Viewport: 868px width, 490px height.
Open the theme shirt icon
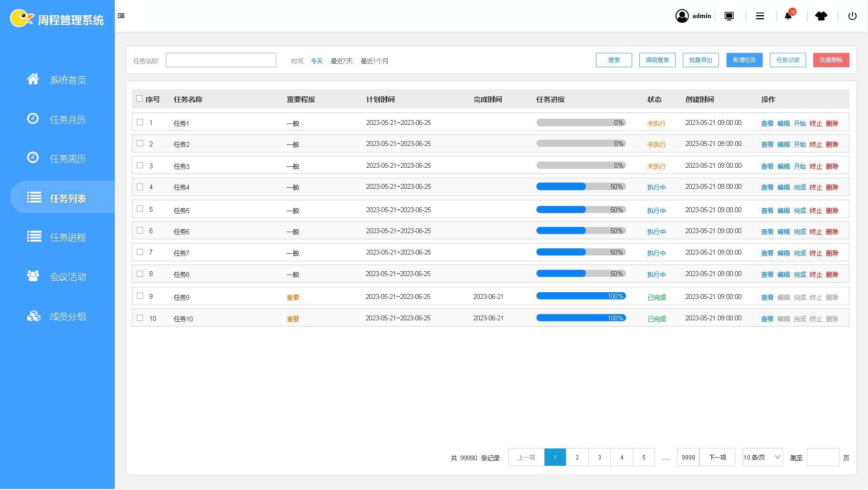point(821,16)
